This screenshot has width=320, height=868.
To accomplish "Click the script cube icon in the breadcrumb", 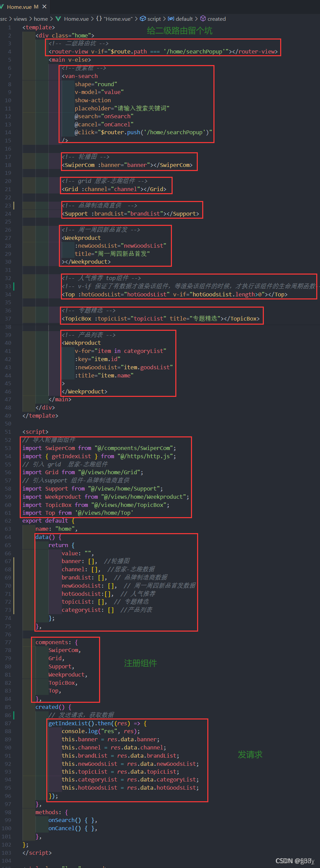I will pyautogui.click(x=143, y=19).
